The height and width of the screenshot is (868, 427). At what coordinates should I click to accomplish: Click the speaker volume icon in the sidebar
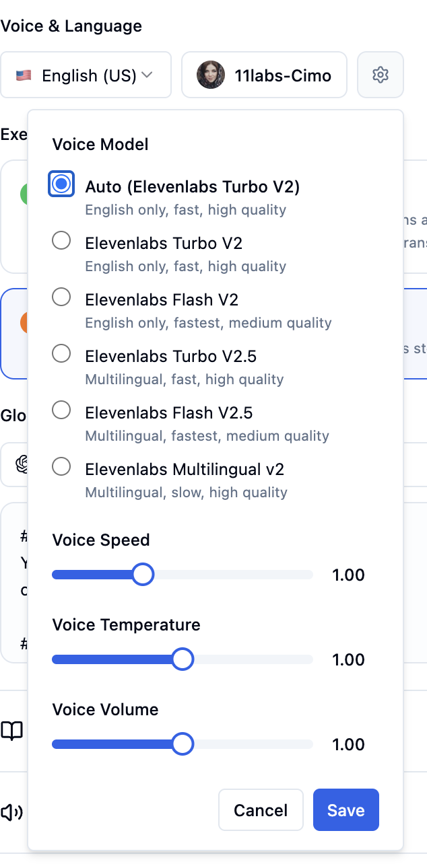coord(11,812)
